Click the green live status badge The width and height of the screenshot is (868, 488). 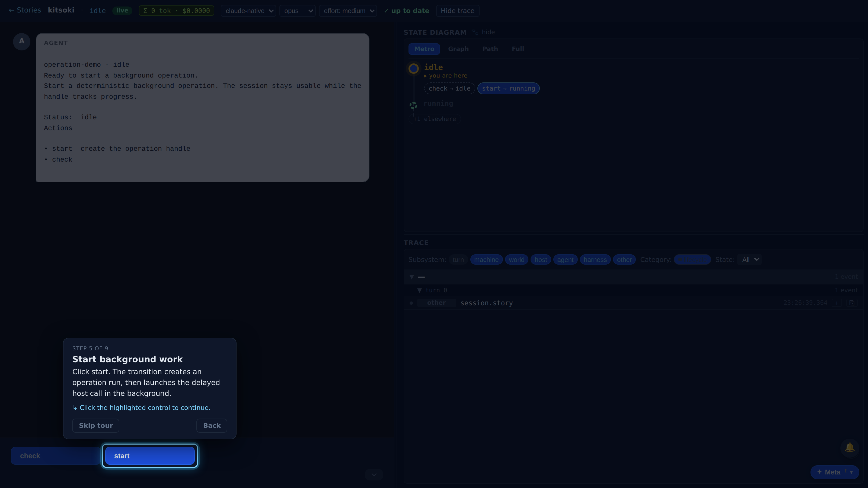pyautogui.click(x=122, y=11)
